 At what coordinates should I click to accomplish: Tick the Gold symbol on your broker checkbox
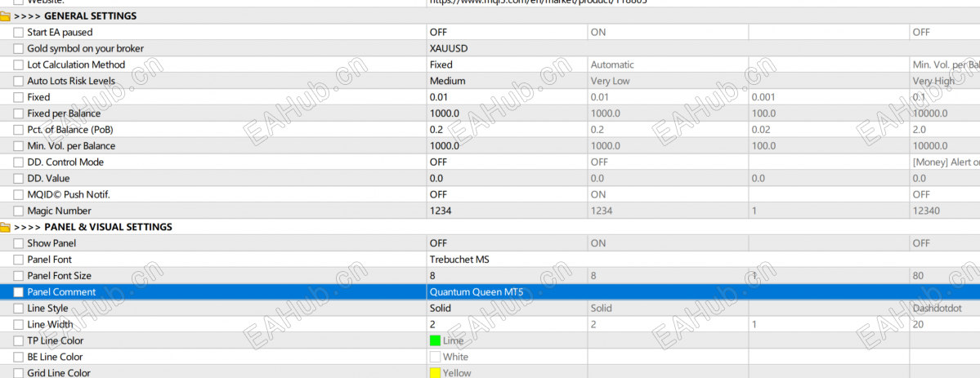[x=18, y=49]
